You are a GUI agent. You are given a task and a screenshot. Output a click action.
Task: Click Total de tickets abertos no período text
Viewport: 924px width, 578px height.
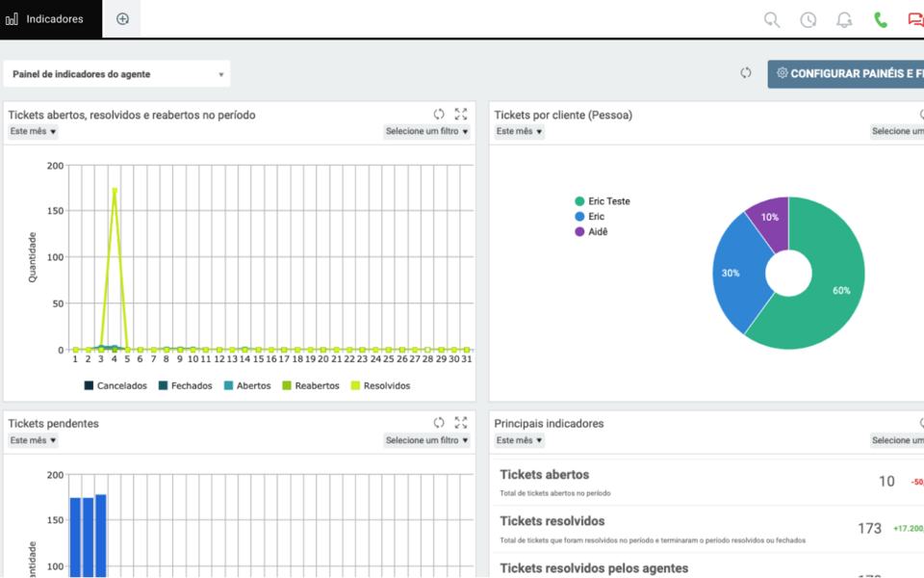pyautogui.click(x=555, y=493)
